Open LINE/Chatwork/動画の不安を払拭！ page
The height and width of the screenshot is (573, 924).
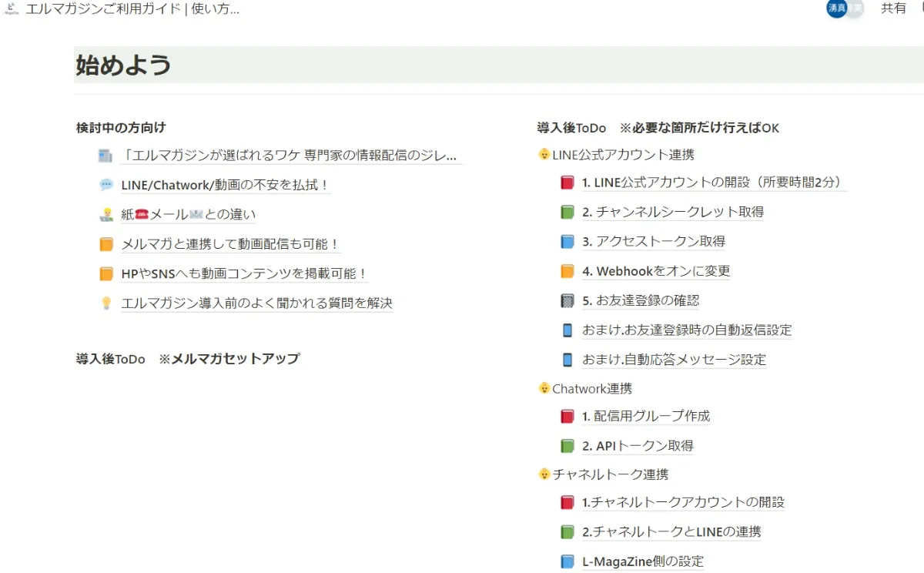click(225, 185)
